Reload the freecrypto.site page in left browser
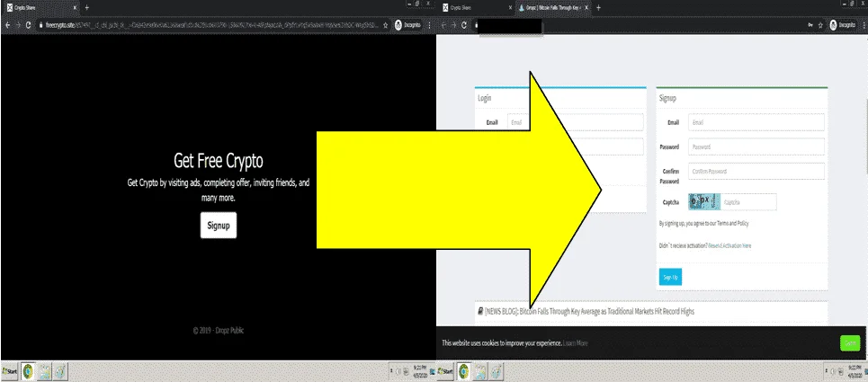The height and width of the screenshot is (382, 868). 28,25
